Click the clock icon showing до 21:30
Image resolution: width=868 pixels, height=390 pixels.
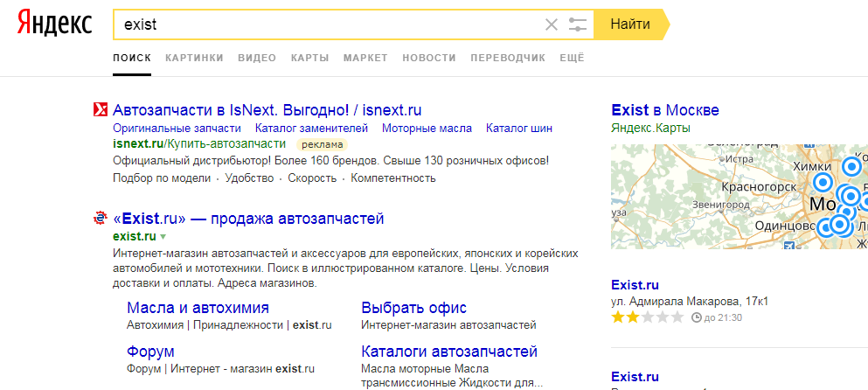[x=696, y=317]
